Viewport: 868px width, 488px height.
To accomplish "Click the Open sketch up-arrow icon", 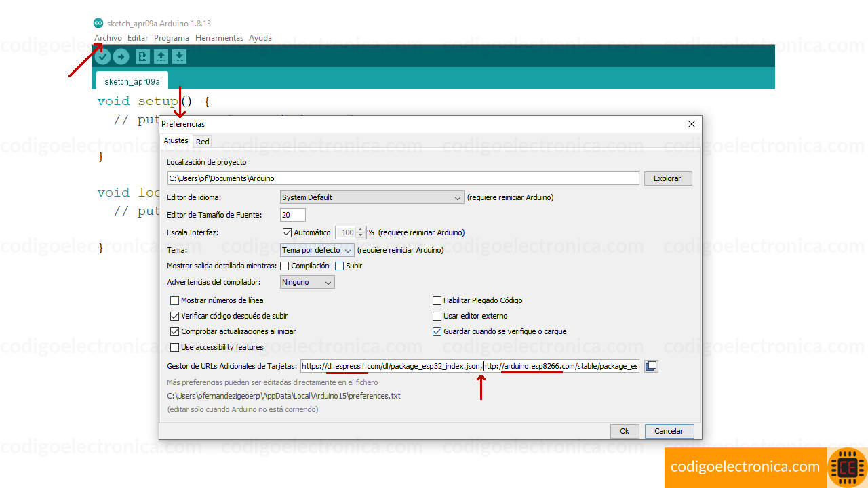I will (x=161, y=57).
